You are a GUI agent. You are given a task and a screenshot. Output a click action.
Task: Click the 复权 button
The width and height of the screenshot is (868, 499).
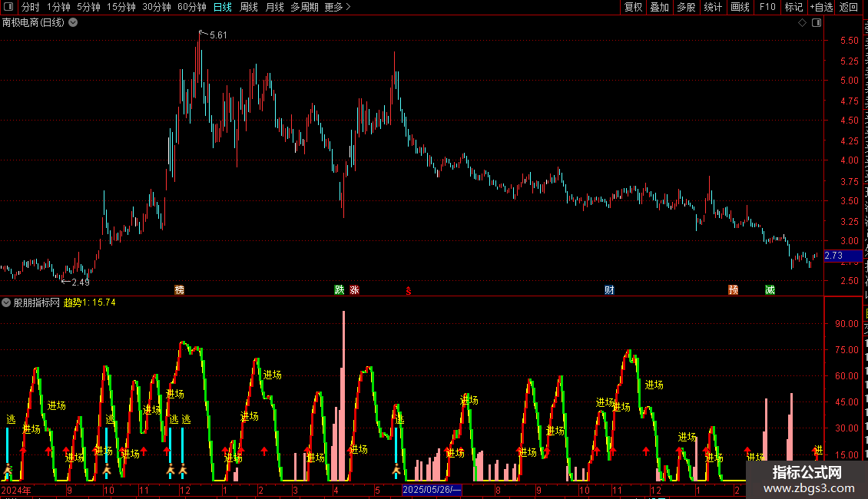coord(633,7)
